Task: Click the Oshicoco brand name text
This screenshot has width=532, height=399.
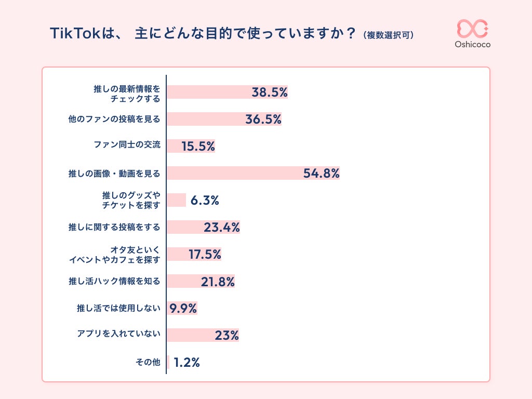Action: 472,45
